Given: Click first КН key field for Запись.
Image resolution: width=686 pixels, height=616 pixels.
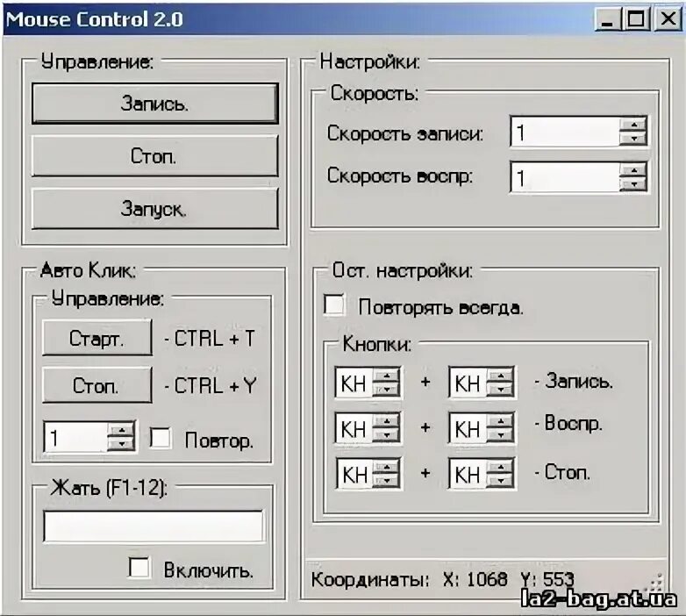Looking at the screenshot, I should (354, 382).
